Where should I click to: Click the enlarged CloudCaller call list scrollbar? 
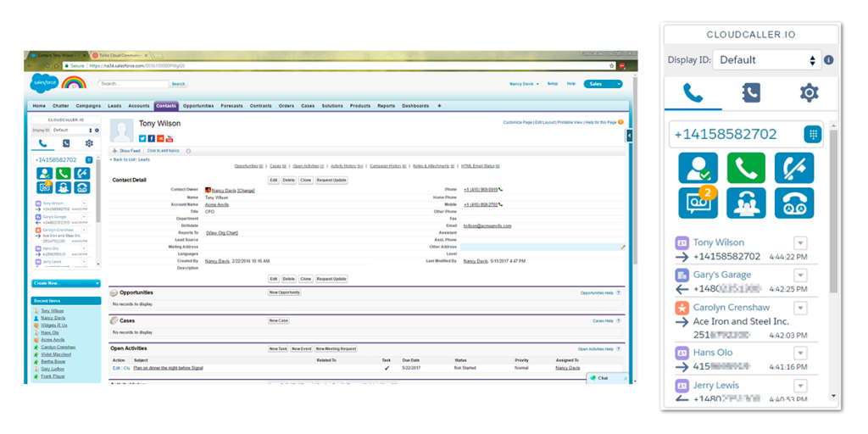click(x=833, y=210)
